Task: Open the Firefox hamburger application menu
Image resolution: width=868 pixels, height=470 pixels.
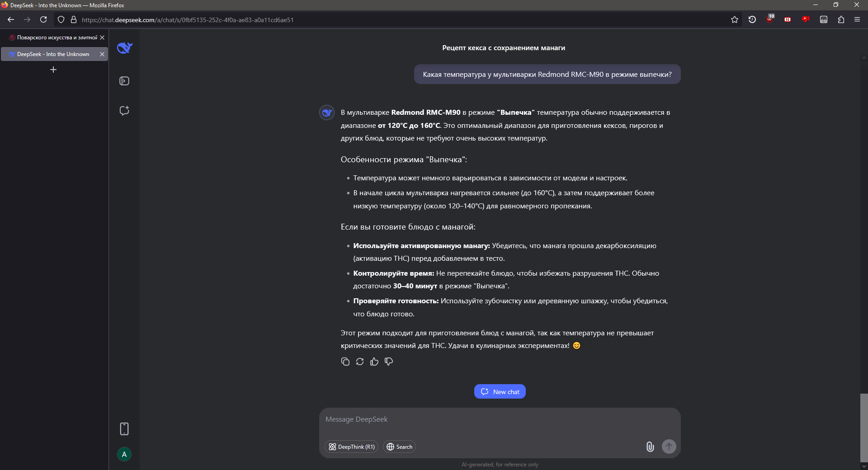Action: click(x=857, y=19)
